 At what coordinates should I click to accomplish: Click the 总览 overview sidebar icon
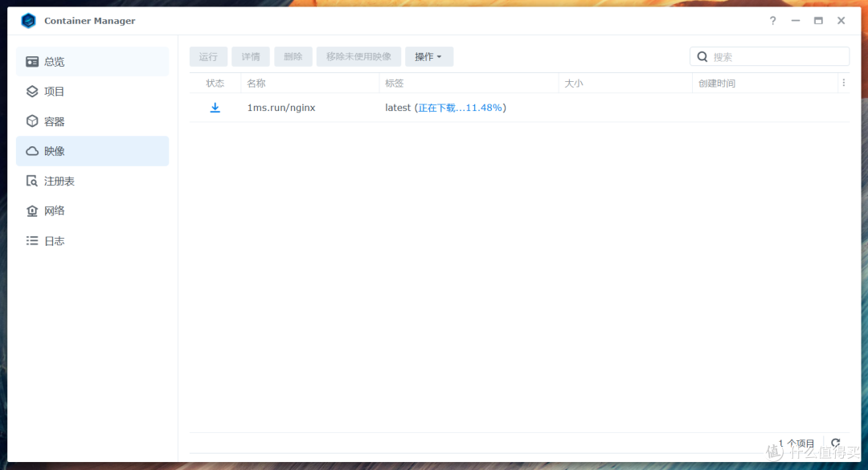[32, 61]
